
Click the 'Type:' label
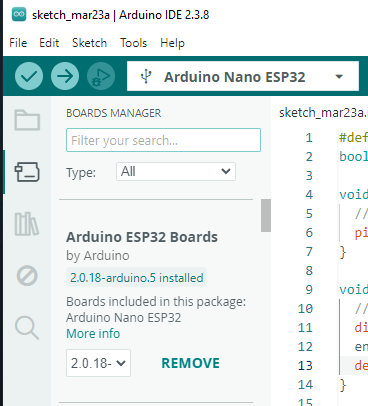point(81,173)
